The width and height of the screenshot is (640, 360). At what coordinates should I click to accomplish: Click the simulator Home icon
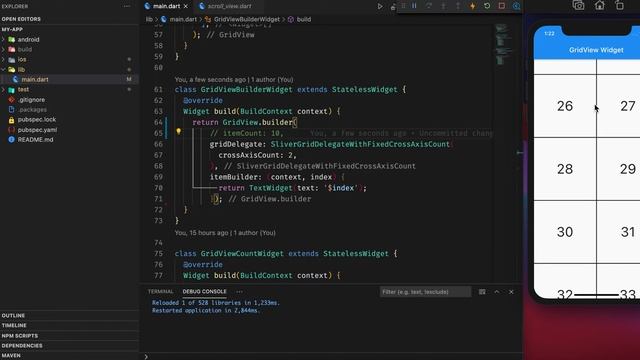point(600,5)
